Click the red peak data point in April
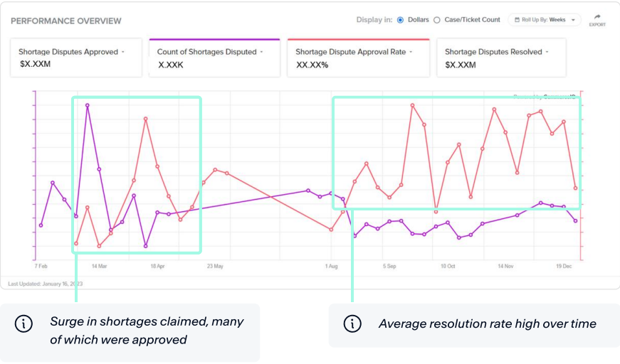620x364 pixels. [x=145, y=119]
